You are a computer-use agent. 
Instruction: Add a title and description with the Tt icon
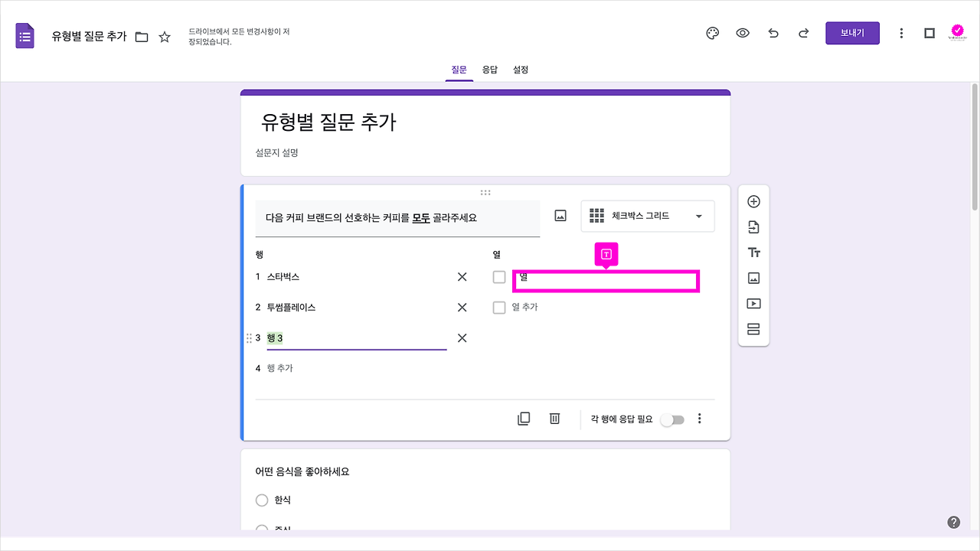click(x=753, y=252)
